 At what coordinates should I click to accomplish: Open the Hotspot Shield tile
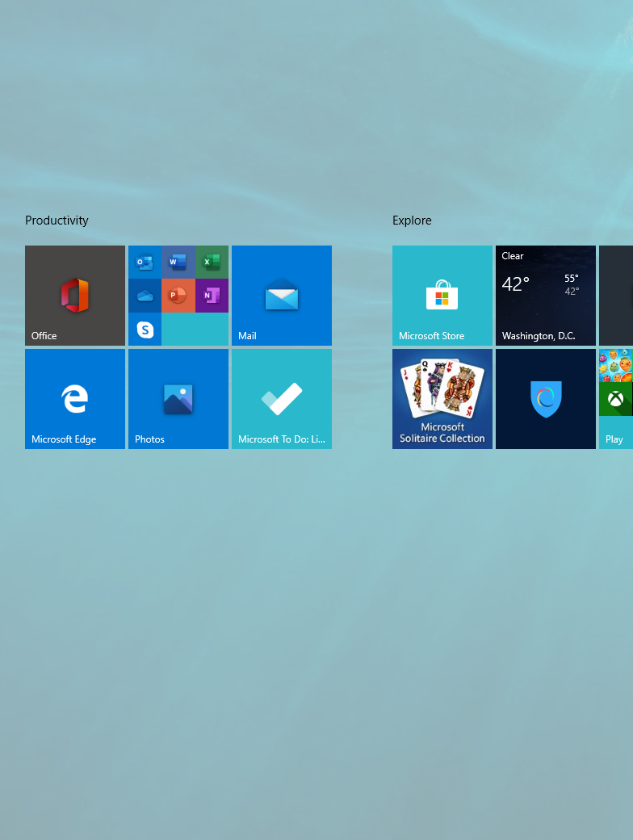(x=546, y=398)
